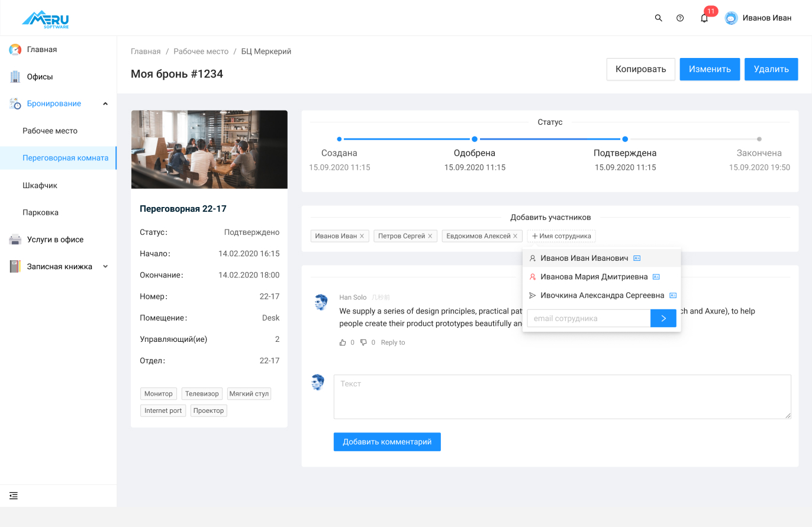Select Переговорная комната menu item
This screenshot has width=812, height=527.
(x=58, y=158)
